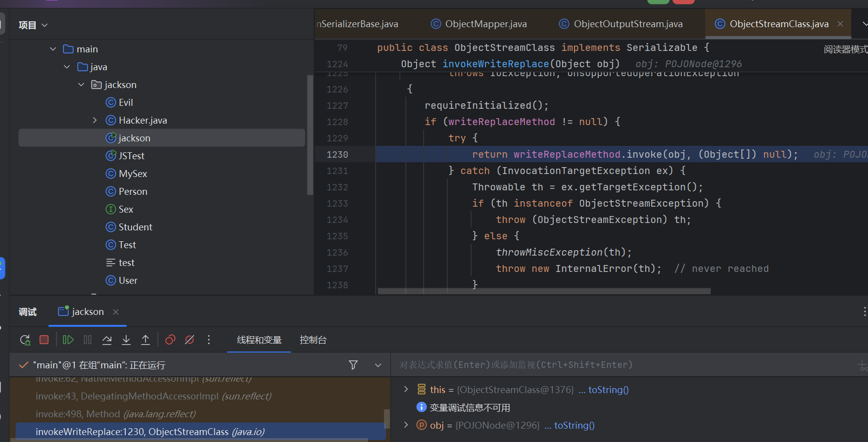Click the editor horizontal scrollbar
Screen dimensions: 868x442
pyautogui.click(x=544, y=291)
